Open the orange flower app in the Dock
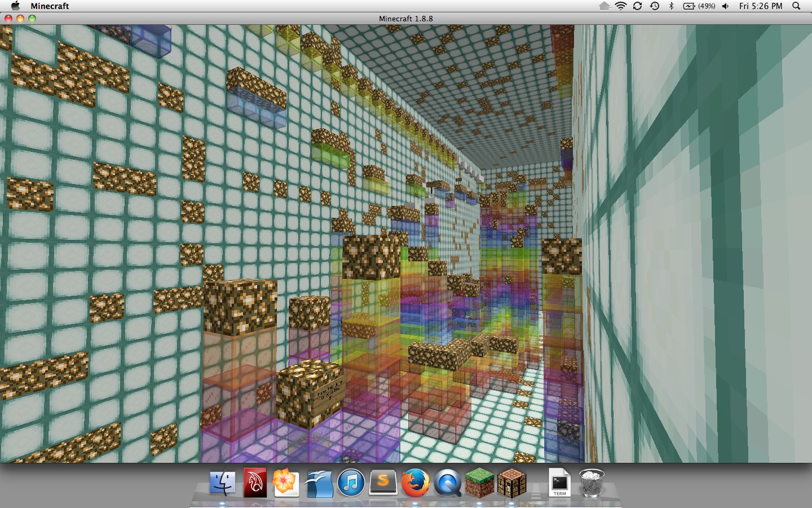The width and height of the screenshot is (812, 508). (x=286, y=483)
